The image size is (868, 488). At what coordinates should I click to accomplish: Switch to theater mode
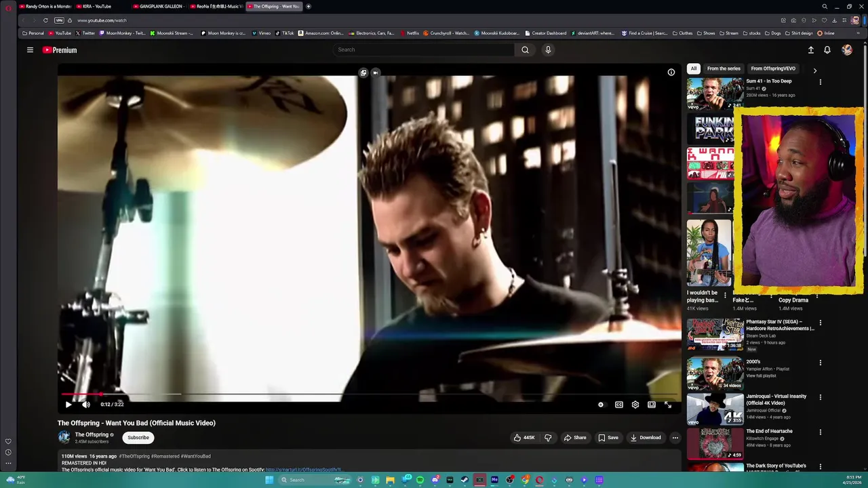652,405
